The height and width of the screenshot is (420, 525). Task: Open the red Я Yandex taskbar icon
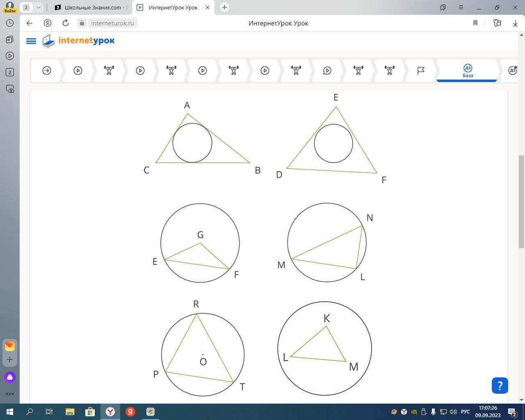pos(130,412)
